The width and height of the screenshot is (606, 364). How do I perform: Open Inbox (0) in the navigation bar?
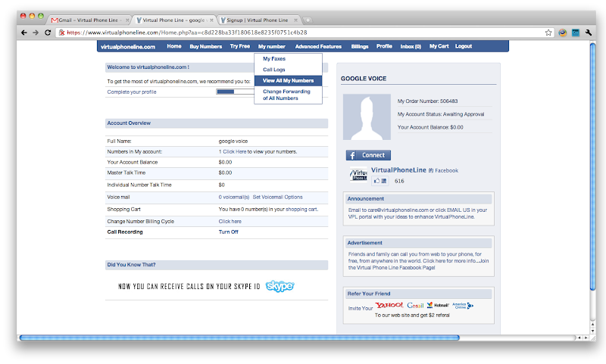pos(411,46)
